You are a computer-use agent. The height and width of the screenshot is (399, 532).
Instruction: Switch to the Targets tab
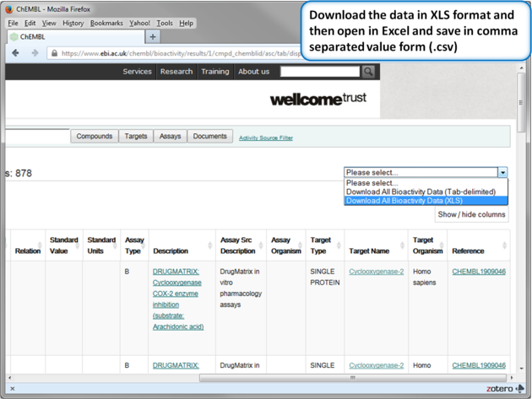[x=135, y=136]
